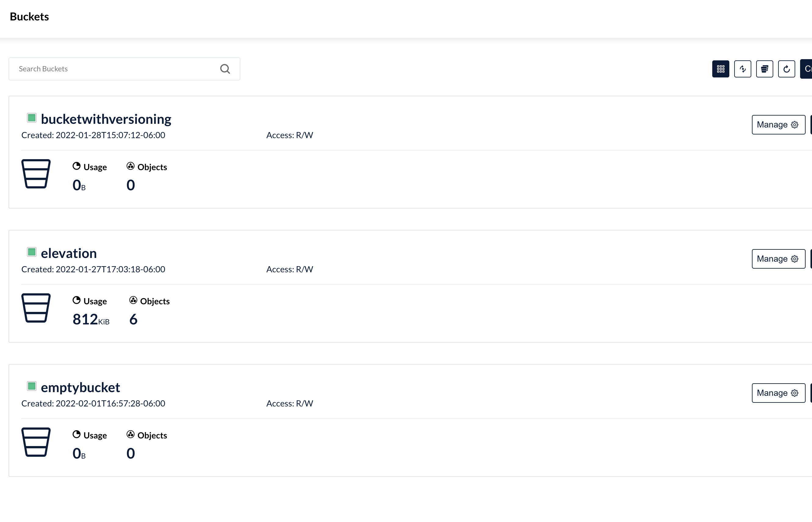The height and width of the screenshot is (522, 812).
Task: Click the bucketwithversioning bucket icon
Action: coord(36,173)
